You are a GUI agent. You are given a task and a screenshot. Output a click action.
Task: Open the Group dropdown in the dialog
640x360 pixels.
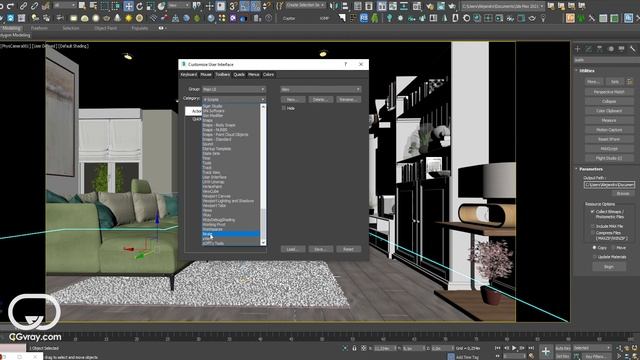234,89
